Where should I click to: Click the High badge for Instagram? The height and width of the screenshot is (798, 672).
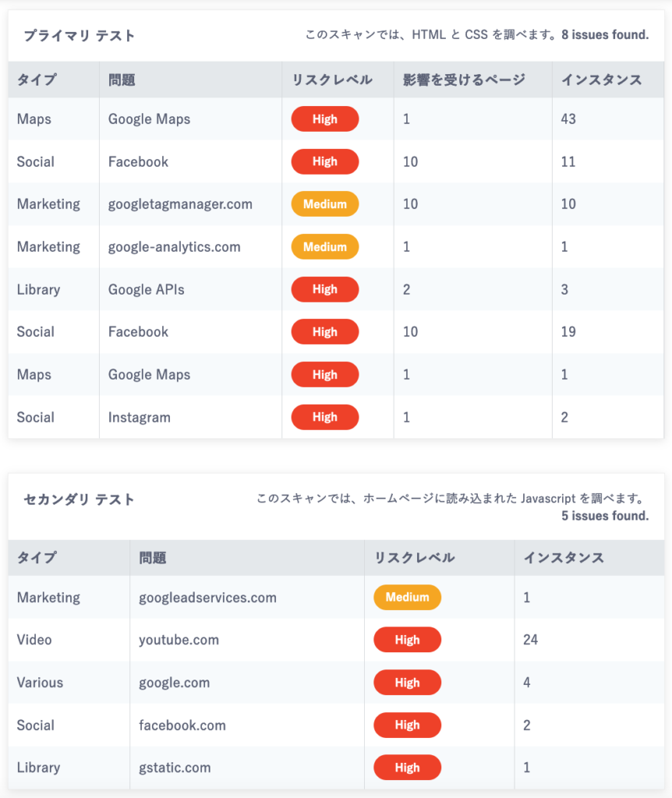pyautogui.click(x=325, y=418)
